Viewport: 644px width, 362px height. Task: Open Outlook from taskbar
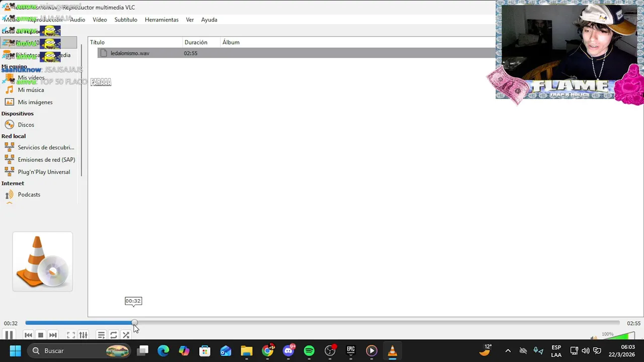pyautogui.click(x=225, y=351)
